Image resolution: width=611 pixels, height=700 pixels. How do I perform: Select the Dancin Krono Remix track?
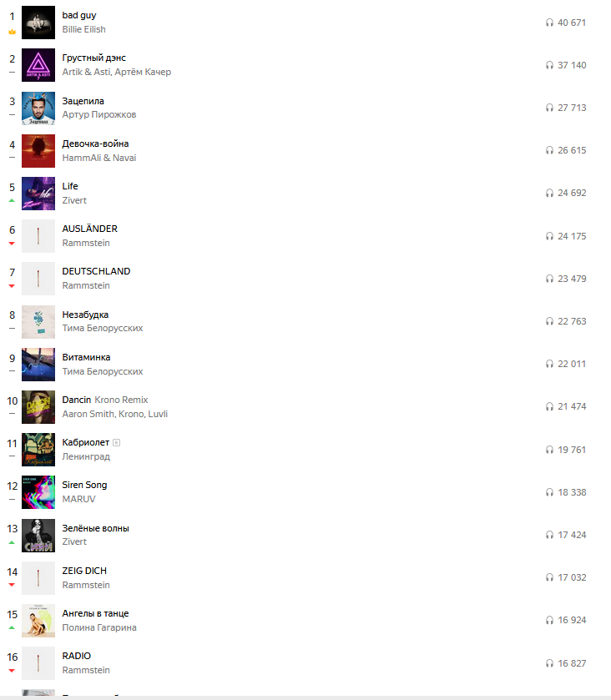105,400
